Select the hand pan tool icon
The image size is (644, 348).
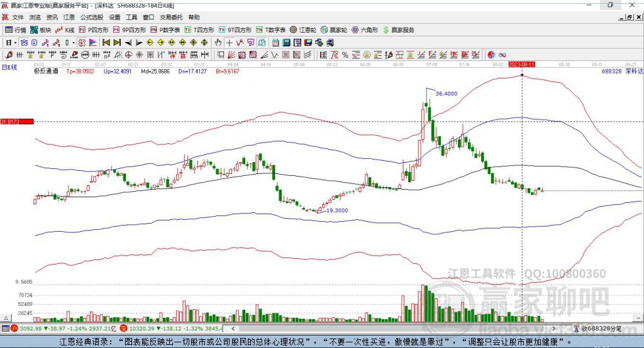pos(218,43)
